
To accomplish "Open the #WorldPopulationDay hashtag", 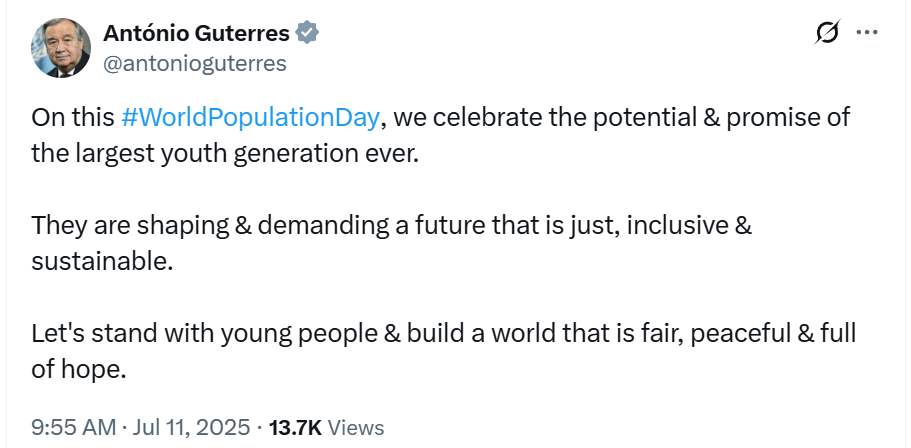I will click(250, 118).
